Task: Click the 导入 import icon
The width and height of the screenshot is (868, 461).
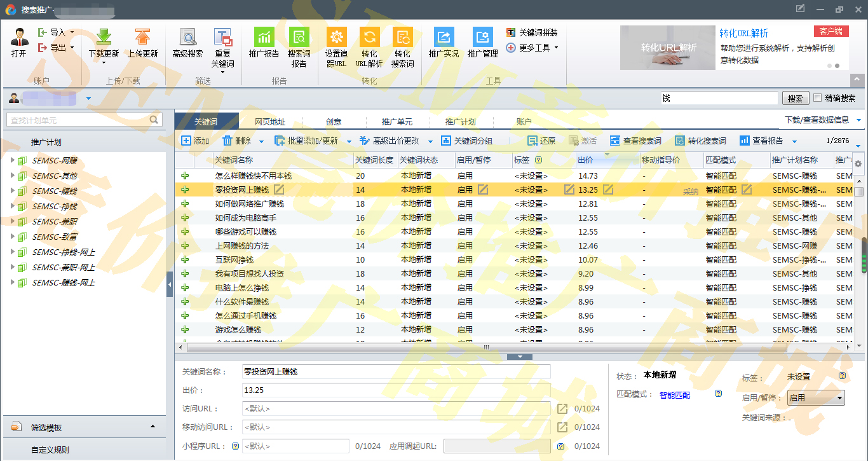Action: [x=43, y=32]
